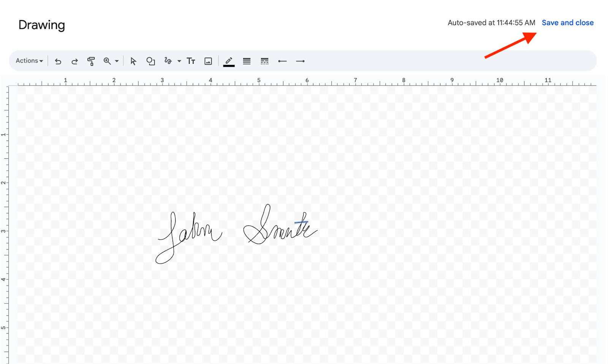Click the Redo arrow icon
Screen dimensions: 608x364
pos(74,61)
